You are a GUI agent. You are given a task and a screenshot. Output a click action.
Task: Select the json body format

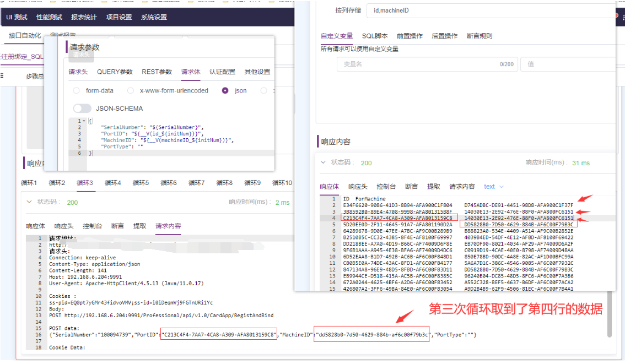coord(225,90)
